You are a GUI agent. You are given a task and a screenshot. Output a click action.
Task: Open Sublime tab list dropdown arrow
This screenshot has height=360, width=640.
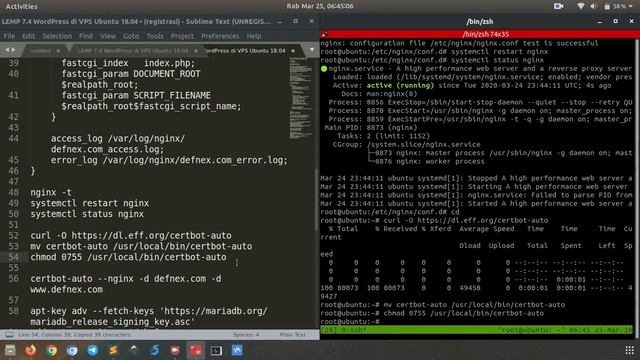(312, 50)
